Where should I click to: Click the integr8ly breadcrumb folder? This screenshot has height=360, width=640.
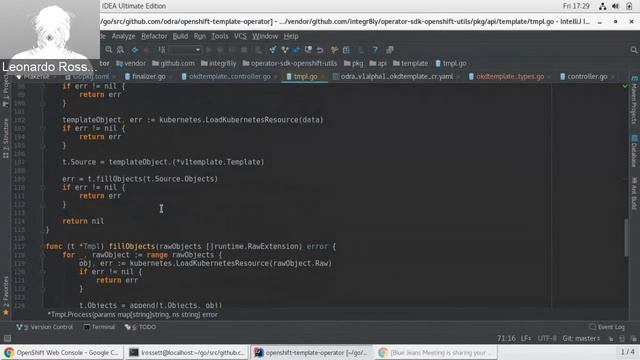219,63
